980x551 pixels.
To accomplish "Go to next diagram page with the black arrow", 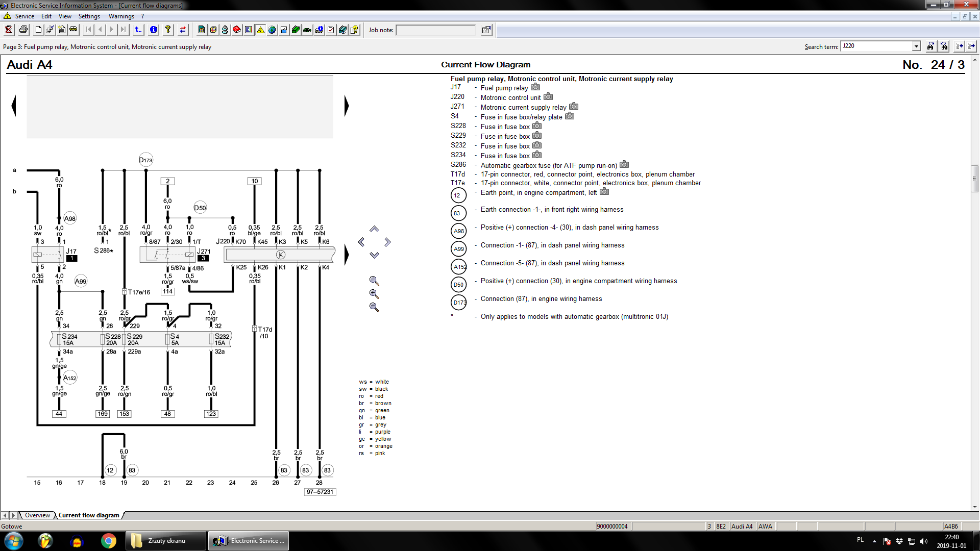I will [x=347, y=106].
